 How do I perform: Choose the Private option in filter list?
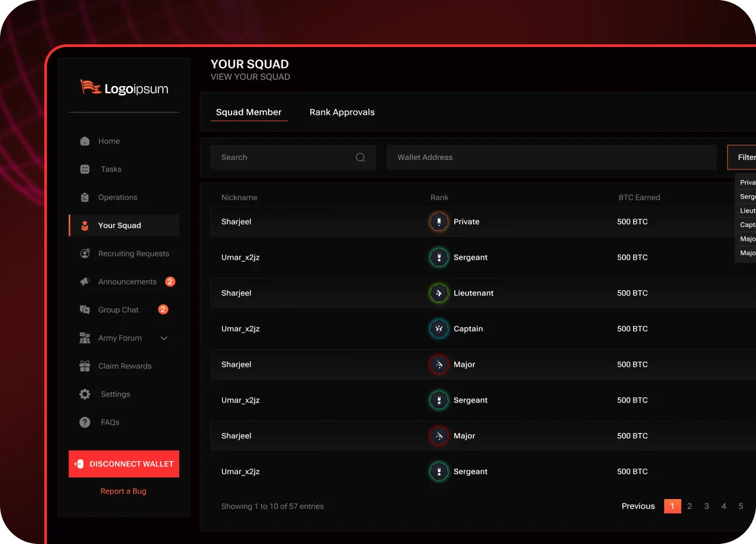click(747, 183)
